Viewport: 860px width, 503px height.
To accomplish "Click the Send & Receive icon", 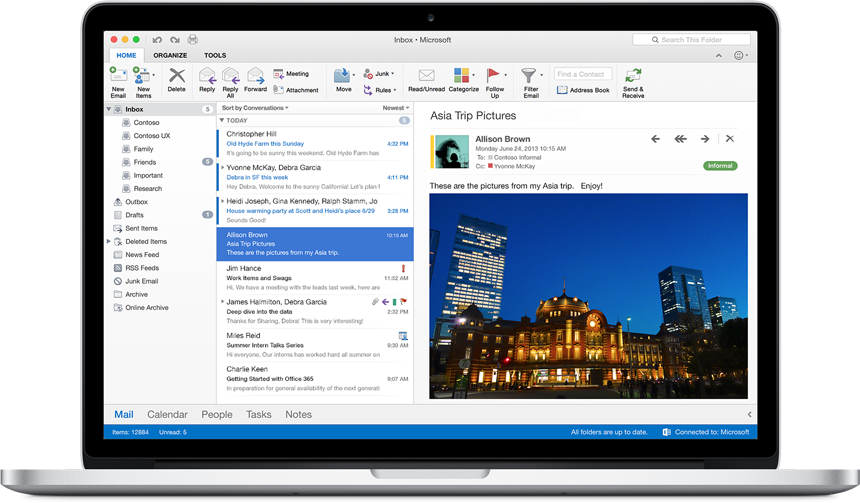I will click(x=633, y=76).
